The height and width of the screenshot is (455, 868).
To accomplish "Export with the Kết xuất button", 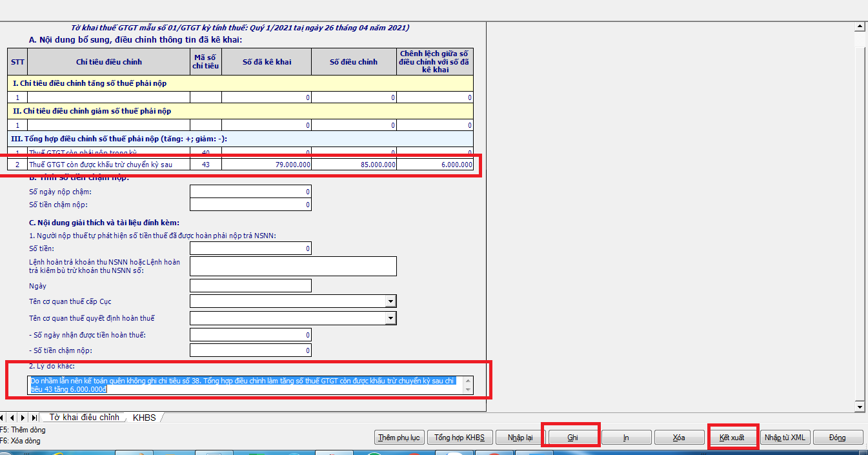I will [732, 438].
